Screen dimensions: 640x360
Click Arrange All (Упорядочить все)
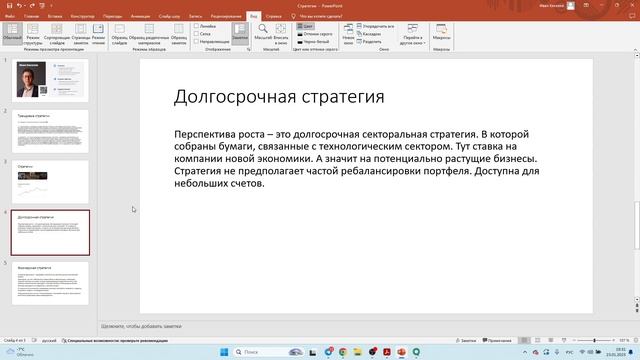pos(375,26)
